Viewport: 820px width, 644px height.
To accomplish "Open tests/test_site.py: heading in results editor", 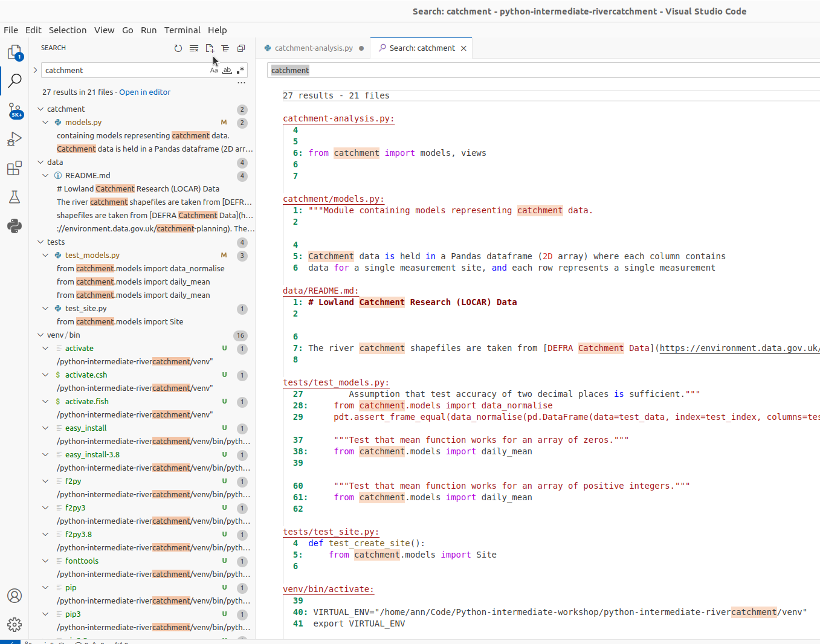I will 331,532.
